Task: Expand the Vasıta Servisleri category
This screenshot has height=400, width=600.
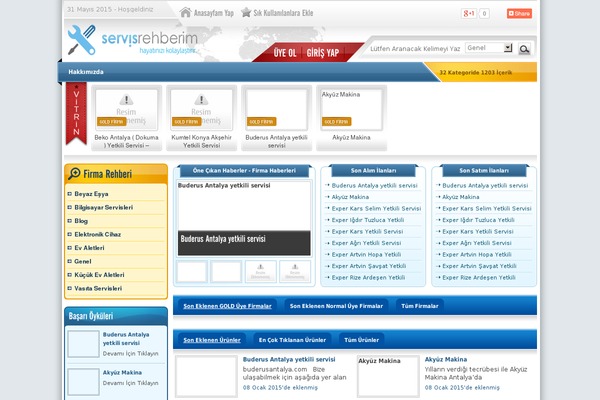Action: [98, 289]
